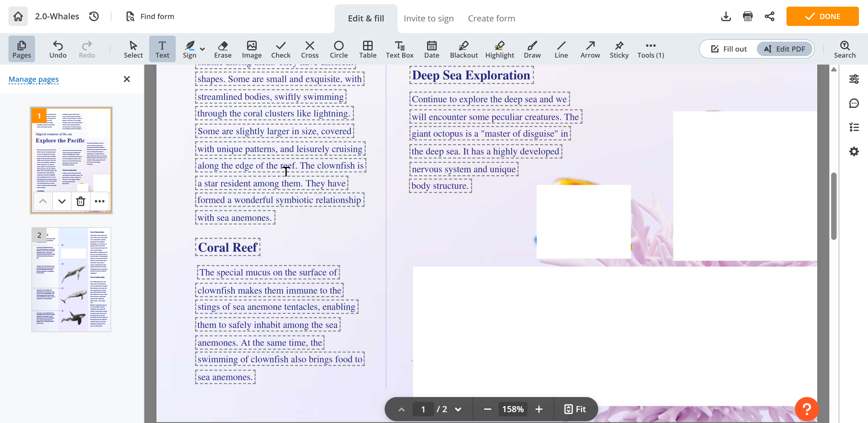Screen dimensions: 868x423
Task: Insert a Date field
Action: coord(432,49)
